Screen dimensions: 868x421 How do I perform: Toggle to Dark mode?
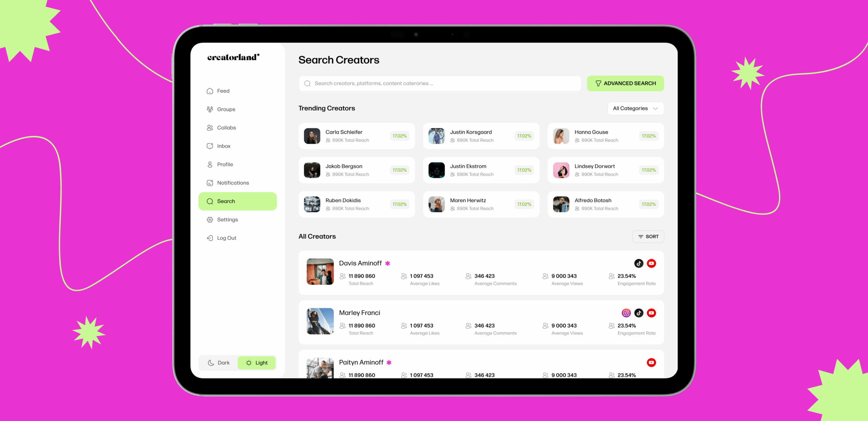(x=220, y=363)
